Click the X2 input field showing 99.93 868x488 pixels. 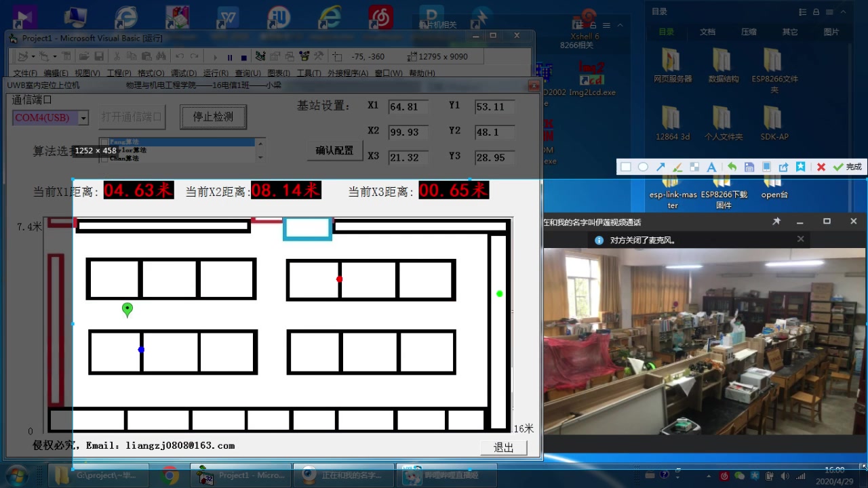[x=407, y=131]
